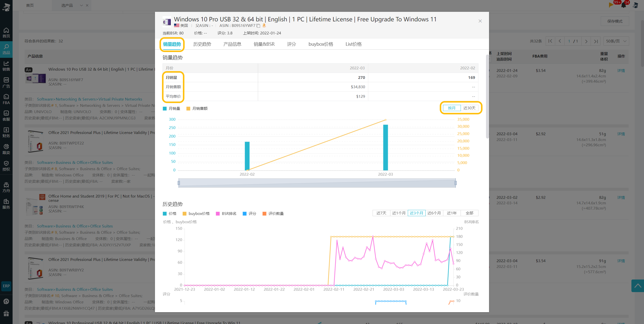Open the 首页 top tab

(30, 5)
